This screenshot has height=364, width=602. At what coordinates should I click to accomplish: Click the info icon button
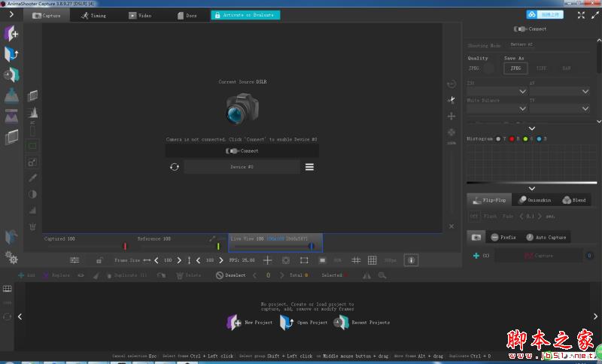pos(411,260)
